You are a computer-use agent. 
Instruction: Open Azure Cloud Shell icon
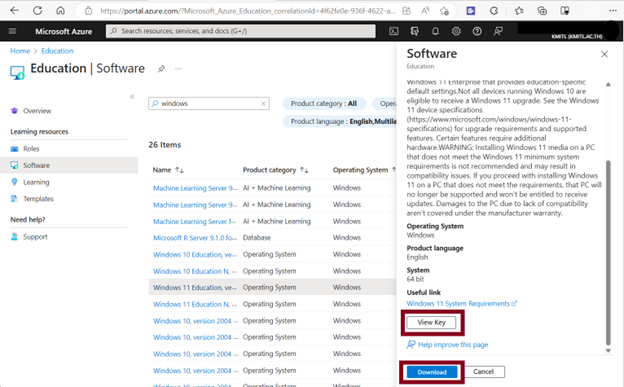click(394, 31)
